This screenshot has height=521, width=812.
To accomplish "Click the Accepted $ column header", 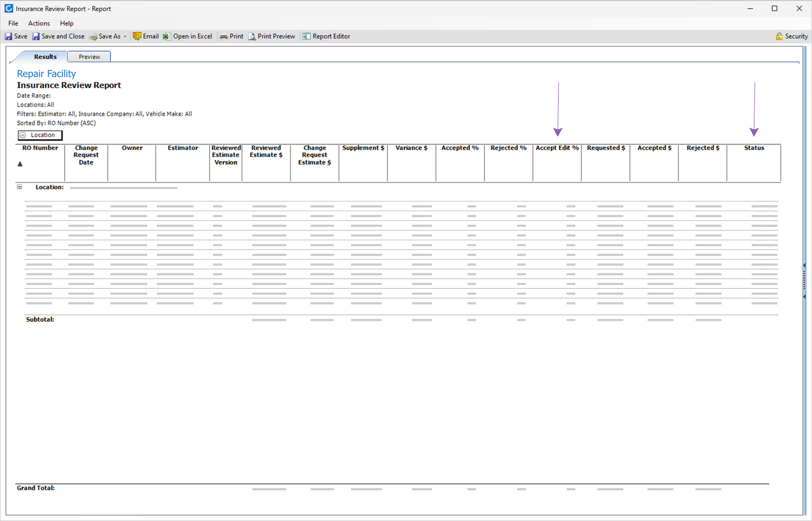I will point(655,148).
